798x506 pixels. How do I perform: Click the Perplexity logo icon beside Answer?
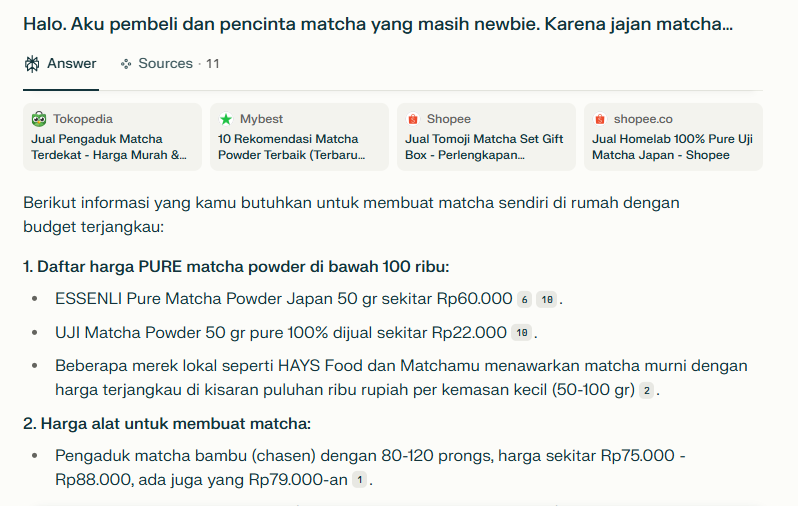(32, 64)
